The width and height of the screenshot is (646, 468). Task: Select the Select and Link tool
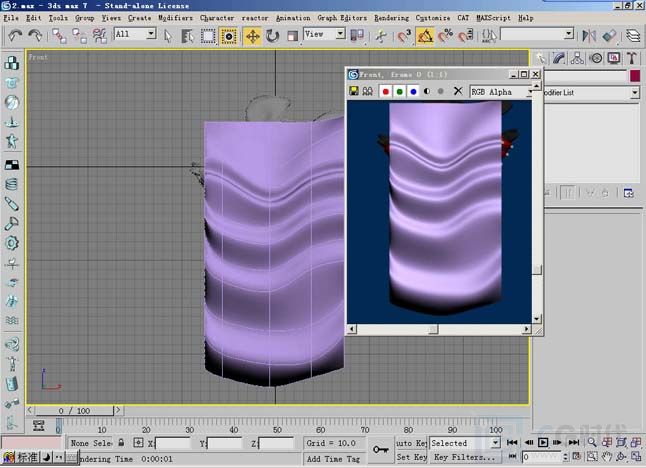coord(59,36)
